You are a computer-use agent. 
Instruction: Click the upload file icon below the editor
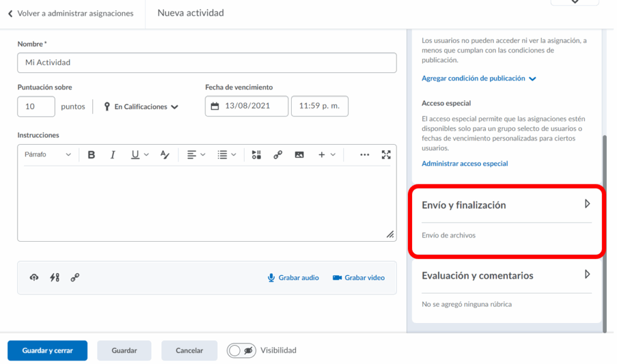(x=34, y=277)
